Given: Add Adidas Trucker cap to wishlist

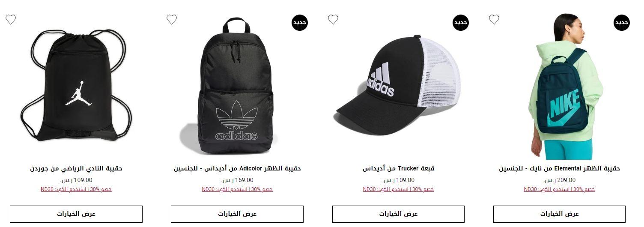Looking at the screenshot, I should (333, 19).
